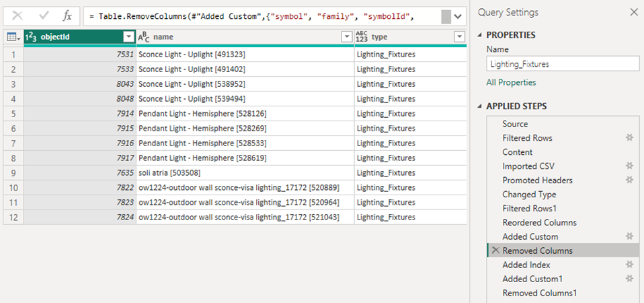Click the fx function icon
The image size is (644, 303).
click(x=67, y=16)
